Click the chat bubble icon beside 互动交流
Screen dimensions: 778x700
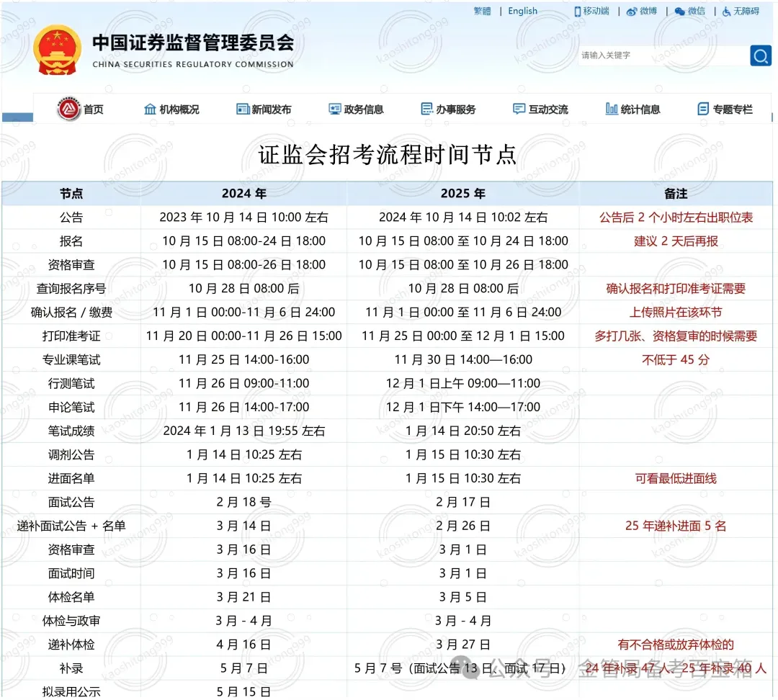pyautogui.click(x=519, y=109)
